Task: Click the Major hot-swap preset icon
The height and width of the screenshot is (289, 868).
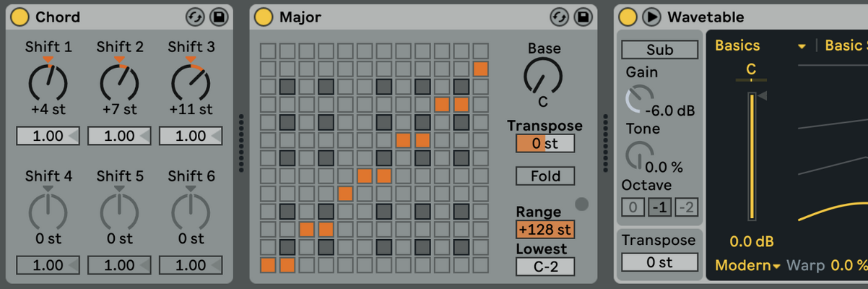Action: pyautogui.click(x=559, y=17)
